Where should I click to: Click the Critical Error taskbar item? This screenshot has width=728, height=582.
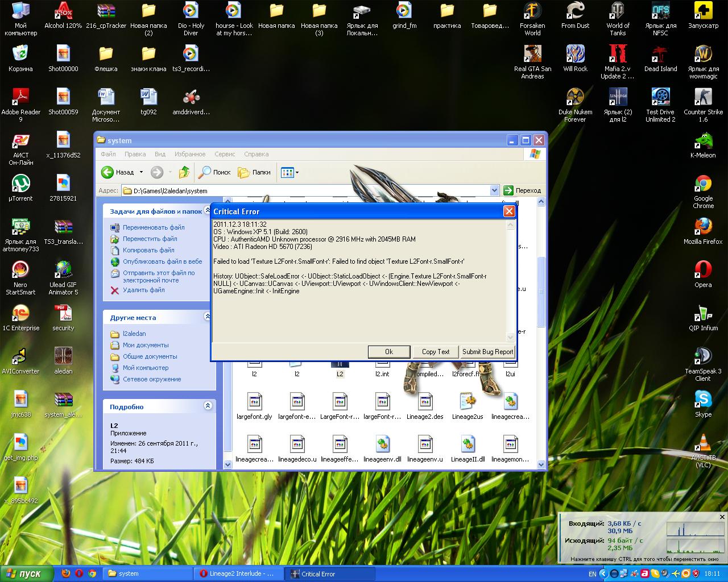click(330, 573)
